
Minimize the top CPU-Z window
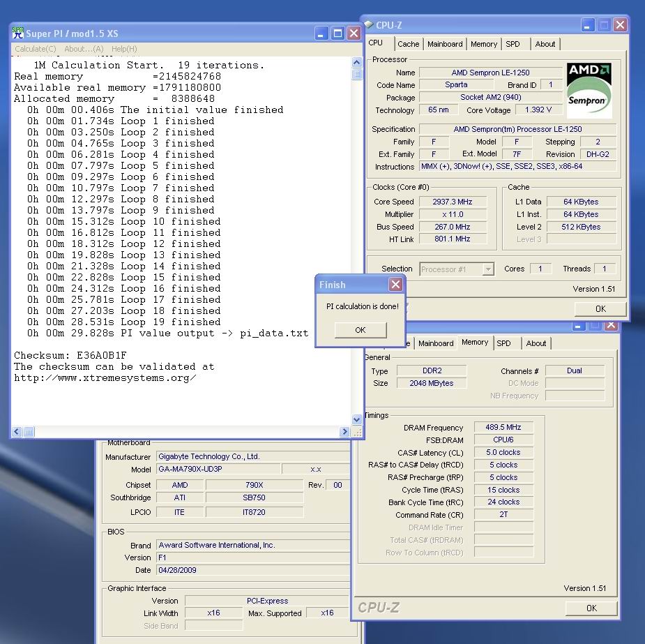(587, 25)
